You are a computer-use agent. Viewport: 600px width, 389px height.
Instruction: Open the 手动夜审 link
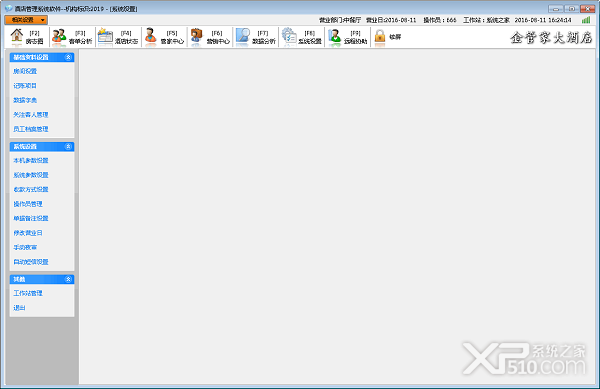(25, 247)
